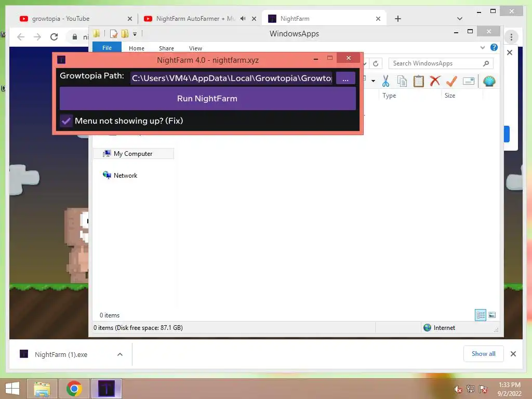The height and width of the screenshot is (399, 532).
Task: Click the site lock icon in address bar
Action: [x=75, y=37]
